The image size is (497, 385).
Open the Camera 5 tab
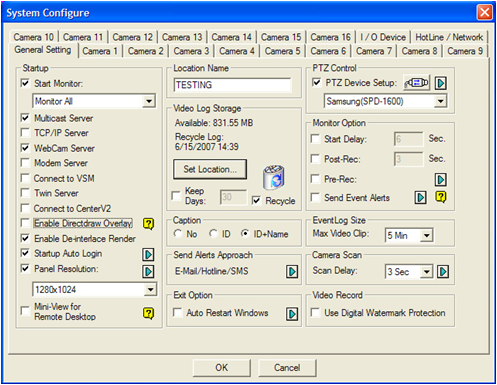coord(282,51)
